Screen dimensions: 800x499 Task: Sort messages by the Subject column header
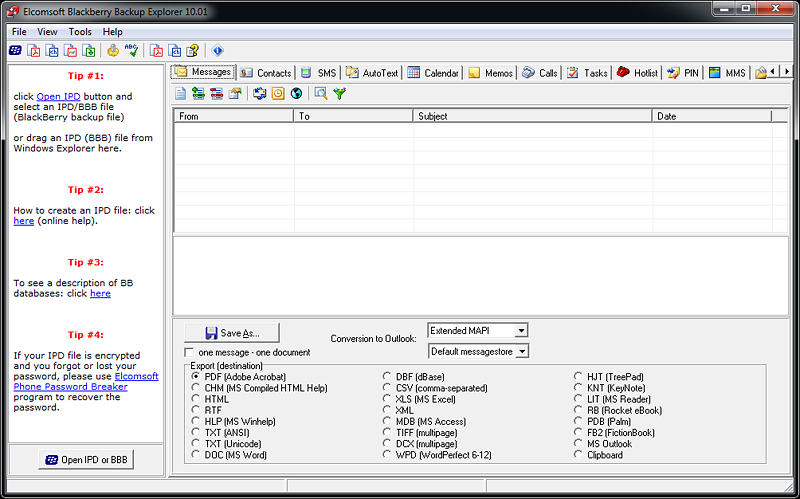tap(532, 116)
